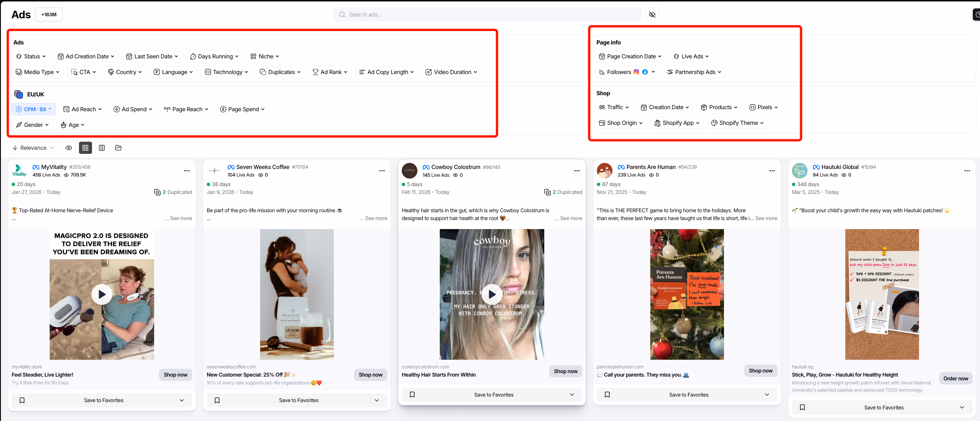
Task: Toggle the crossed-eye icon next to search bar
Action: [652, 14]
